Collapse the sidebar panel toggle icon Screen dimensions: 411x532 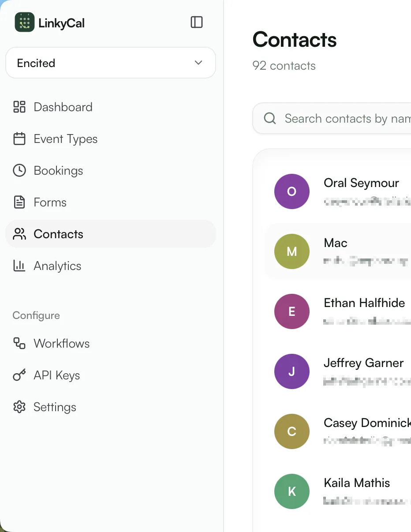197,22
